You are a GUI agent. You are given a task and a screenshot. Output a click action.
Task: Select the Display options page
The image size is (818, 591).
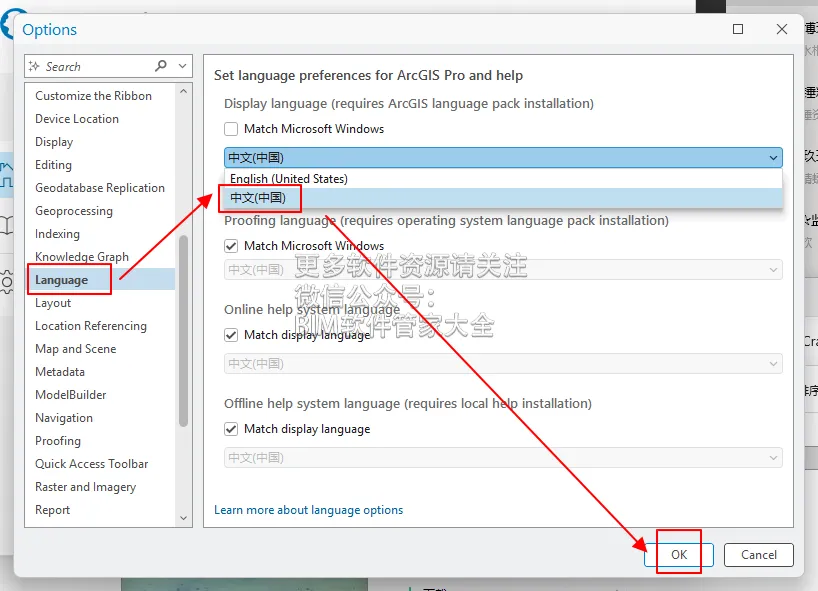[x=54, y=142]
